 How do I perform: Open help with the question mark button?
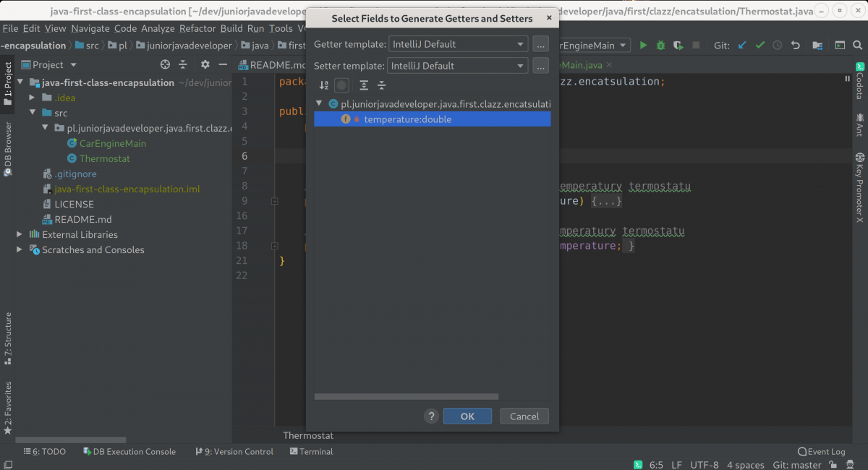(x=431, y=416)
